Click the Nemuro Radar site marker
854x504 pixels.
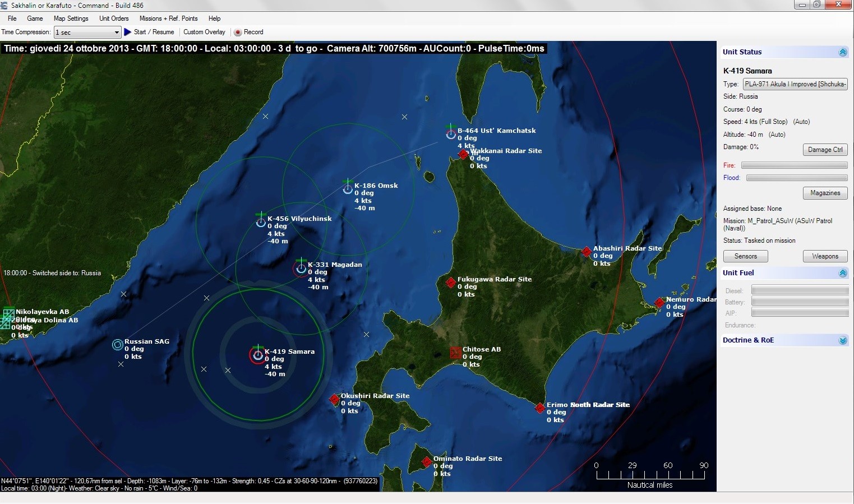tap(659, 303)
